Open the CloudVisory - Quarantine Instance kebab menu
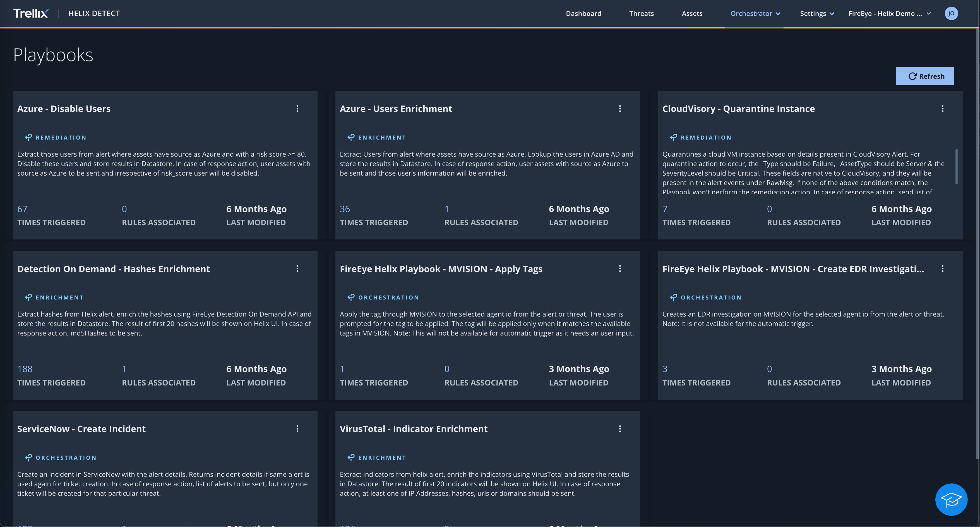980x527 pixels. pos(943,109)
